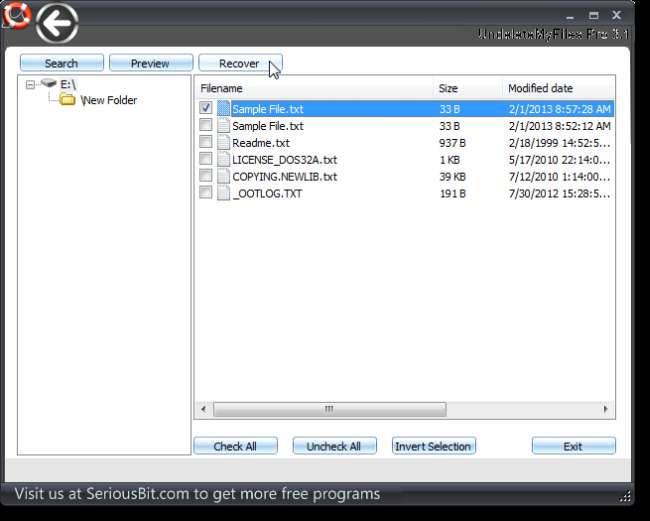Viewport: 650px width, 521px height.
Task: Click the E:\ drive icon
Action: tap(47, 84)
